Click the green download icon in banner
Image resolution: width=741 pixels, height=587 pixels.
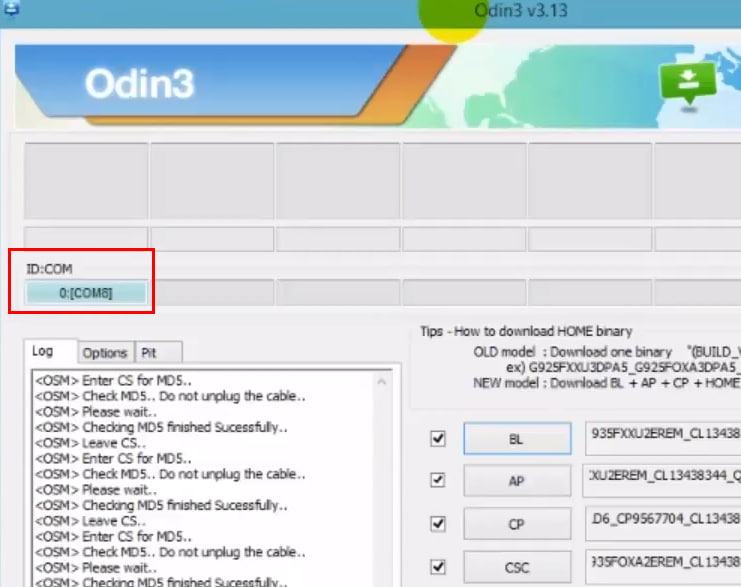click(688, 85)
